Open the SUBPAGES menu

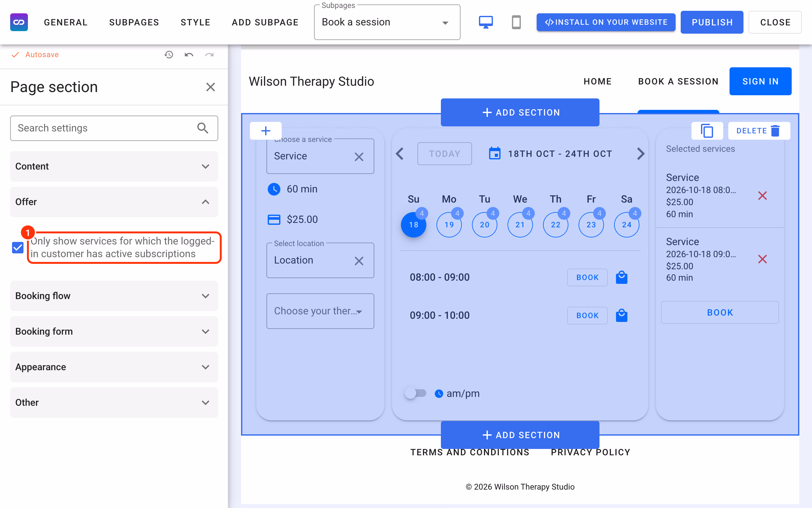[x=134, y=22]
